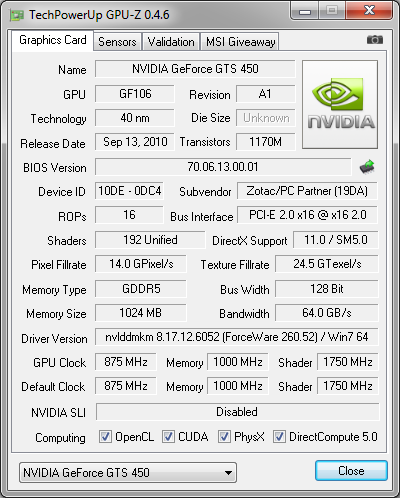Switch to the Sensors tab
This screenshot has height=498, width=400.
[117, 42]
